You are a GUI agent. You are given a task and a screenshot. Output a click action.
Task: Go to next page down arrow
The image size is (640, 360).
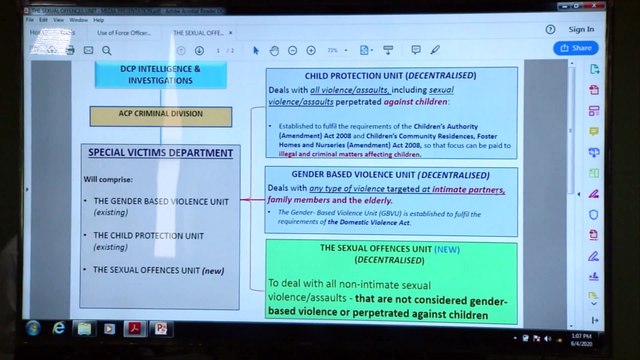199,50
